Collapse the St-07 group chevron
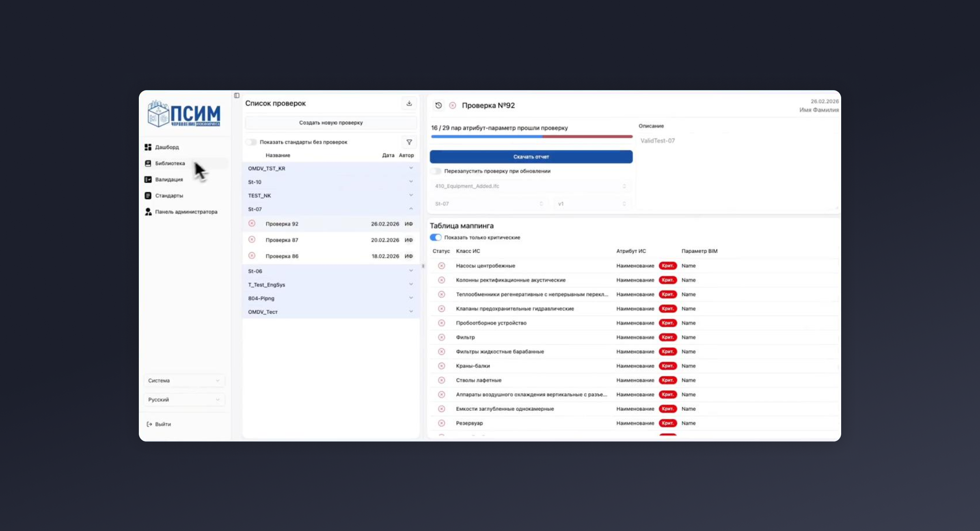Viewport: 980px width, 531px height. point(411,209)
